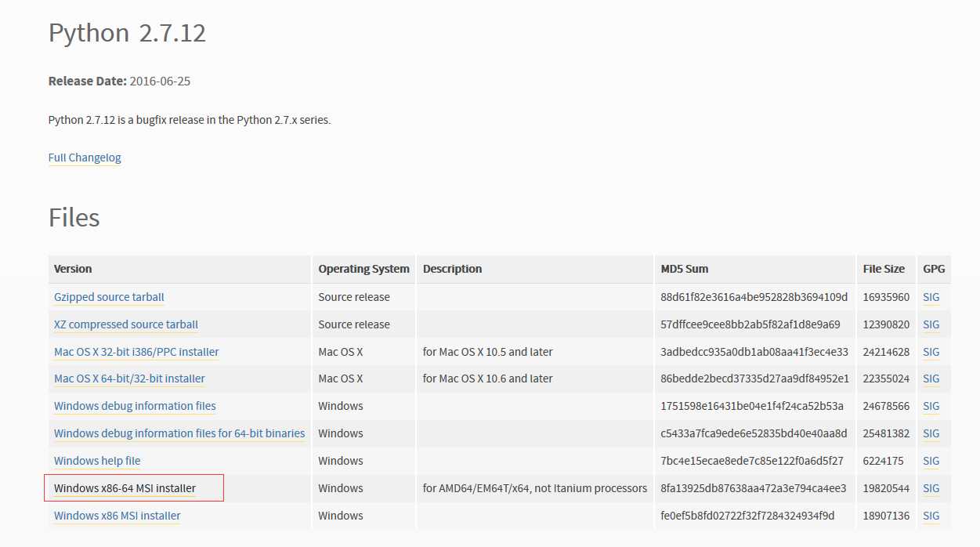Click MD5 sum 7bc4e15ecae8ede7c85e122f0a6d5f27

[x=752, y=461]
